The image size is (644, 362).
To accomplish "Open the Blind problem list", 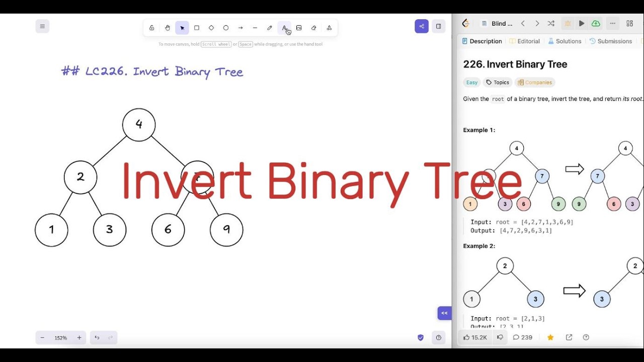I will pos(497,24).
